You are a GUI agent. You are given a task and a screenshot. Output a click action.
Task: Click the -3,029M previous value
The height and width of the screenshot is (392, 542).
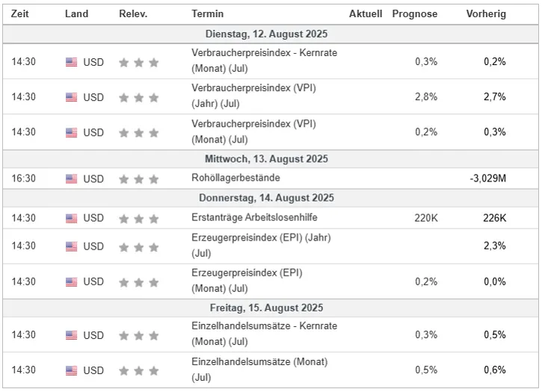[487, 178]
